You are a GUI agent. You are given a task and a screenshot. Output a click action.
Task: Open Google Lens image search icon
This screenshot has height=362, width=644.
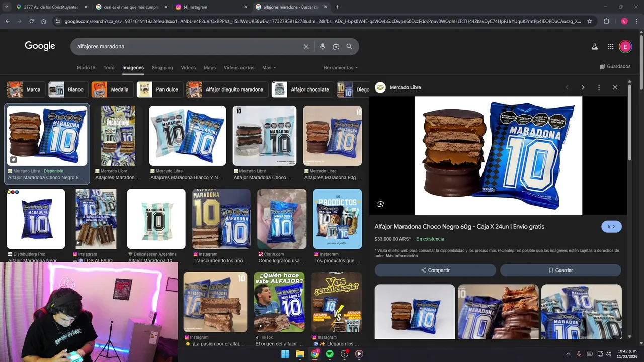point(336,46)
